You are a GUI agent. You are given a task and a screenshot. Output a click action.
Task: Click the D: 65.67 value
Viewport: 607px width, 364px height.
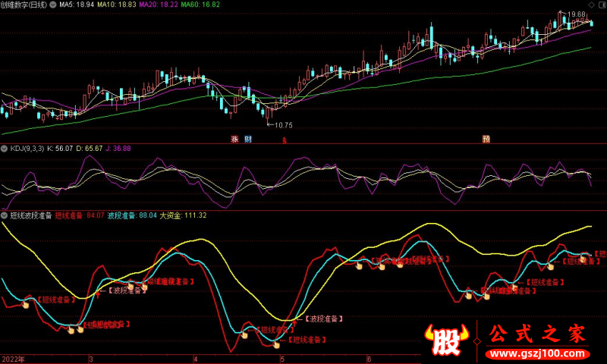click(x=90, y=149)
